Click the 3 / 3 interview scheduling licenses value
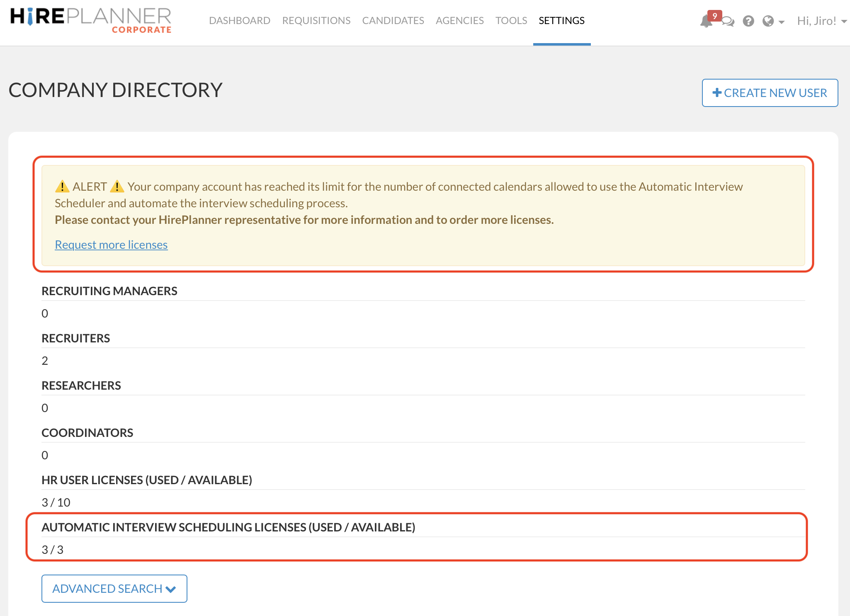850x616 pixels. pos(53,550)
